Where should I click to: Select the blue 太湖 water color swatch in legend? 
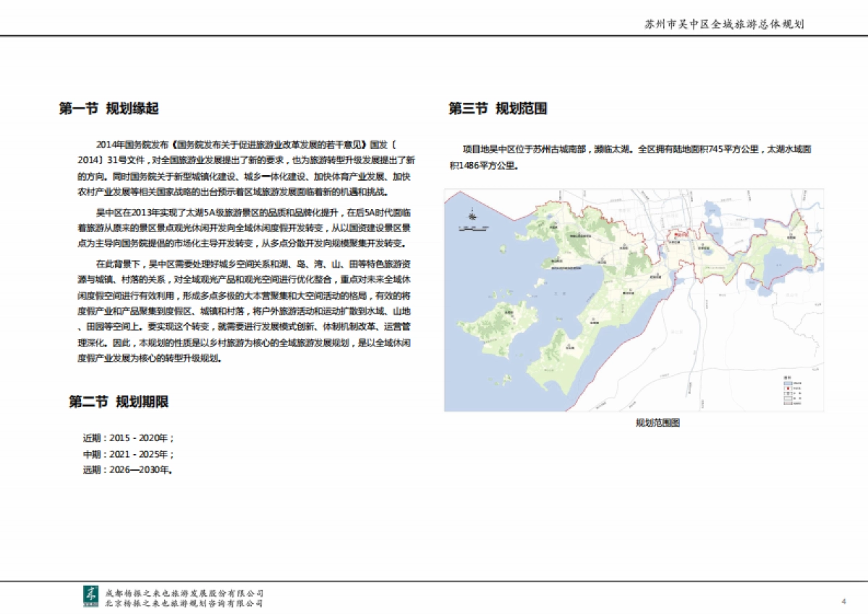788,383
